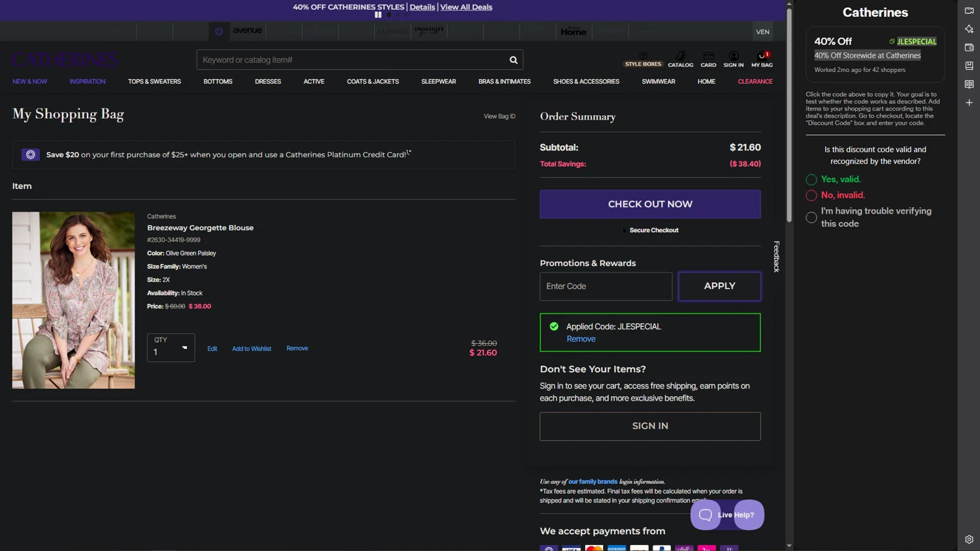Click '40% Off Storewide at Catherines' text
980x551 pixels.
(x=867, y=56)
